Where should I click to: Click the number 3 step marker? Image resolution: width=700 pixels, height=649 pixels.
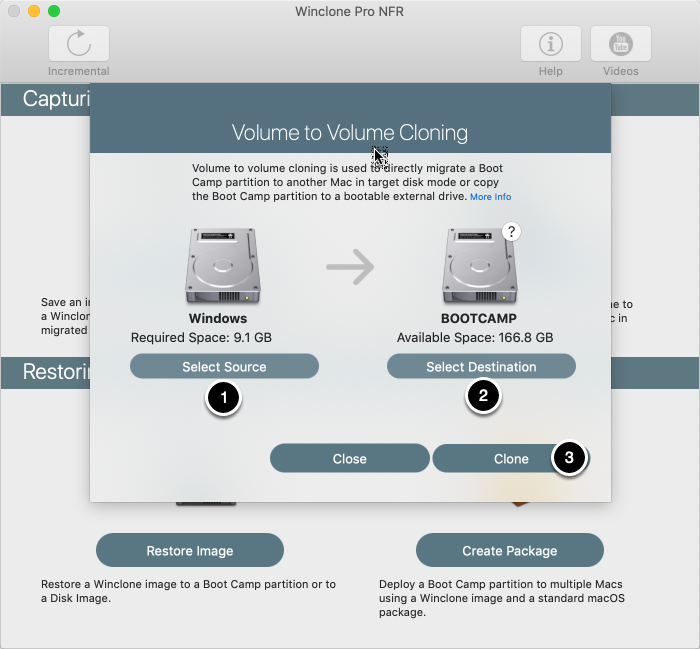coord(569,458)
